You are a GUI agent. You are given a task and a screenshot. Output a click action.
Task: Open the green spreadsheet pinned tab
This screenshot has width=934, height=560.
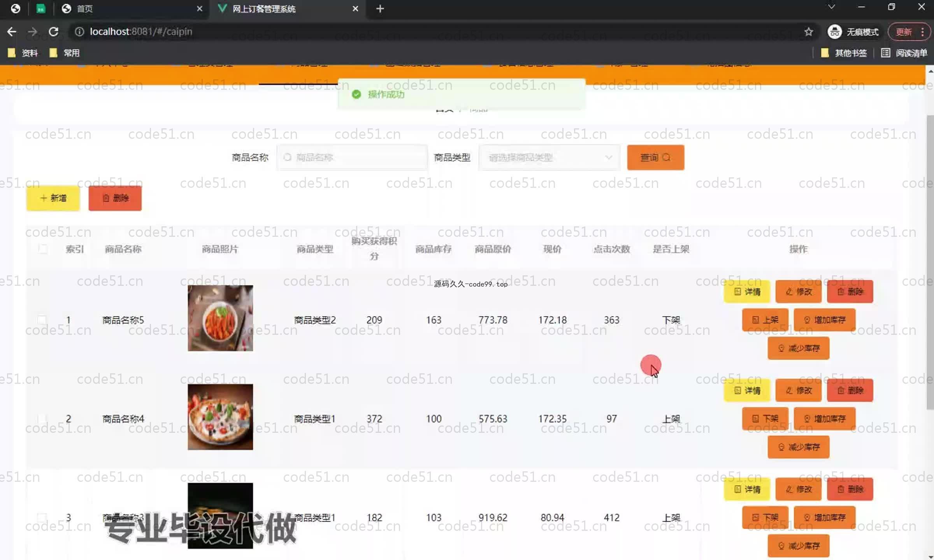pyautogui.click(x=40, y=9)
